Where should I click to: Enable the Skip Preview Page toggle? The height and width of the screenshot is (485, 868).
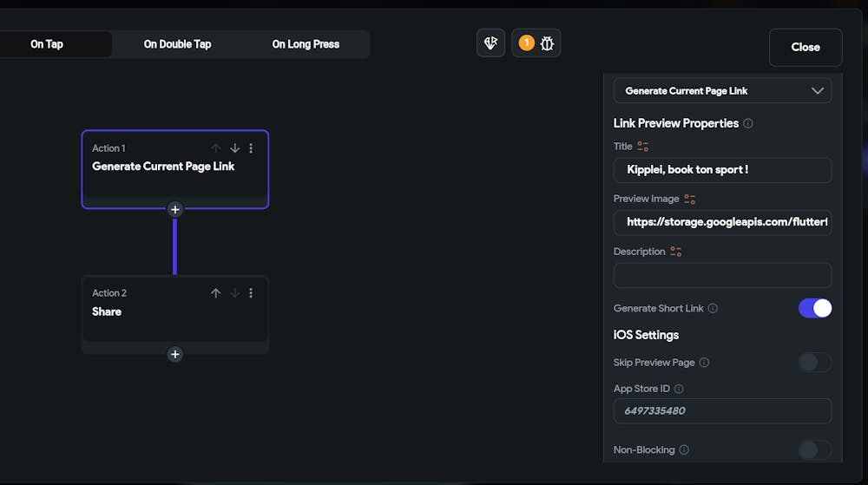(x=814, y=363)
